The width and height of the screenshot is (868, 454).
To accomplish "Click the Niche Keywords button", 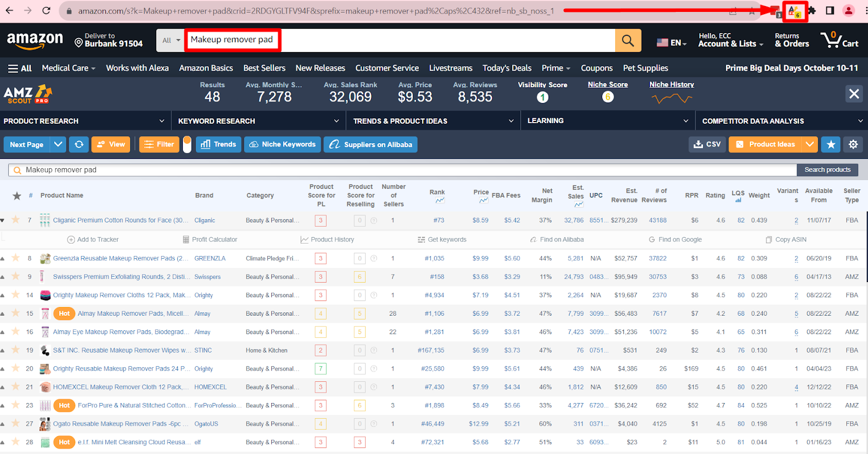I will (283, 144).
